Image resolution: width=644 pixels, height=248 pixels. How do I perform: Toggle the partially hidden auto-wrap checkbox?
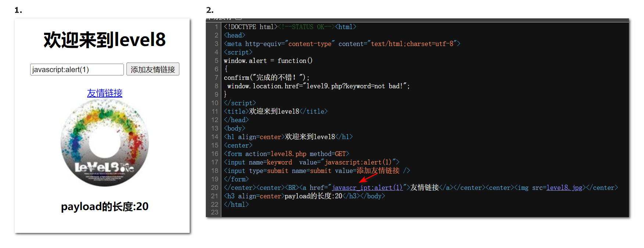(239, 18)
